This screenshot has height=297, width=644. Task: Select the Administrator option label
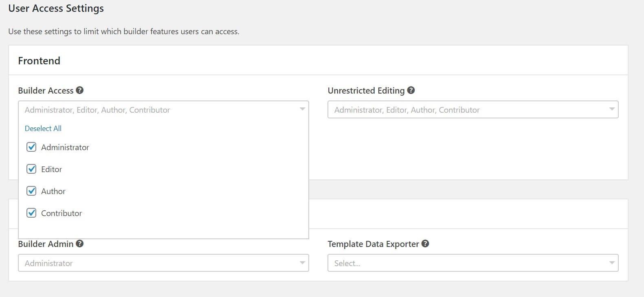click(65, 147)
